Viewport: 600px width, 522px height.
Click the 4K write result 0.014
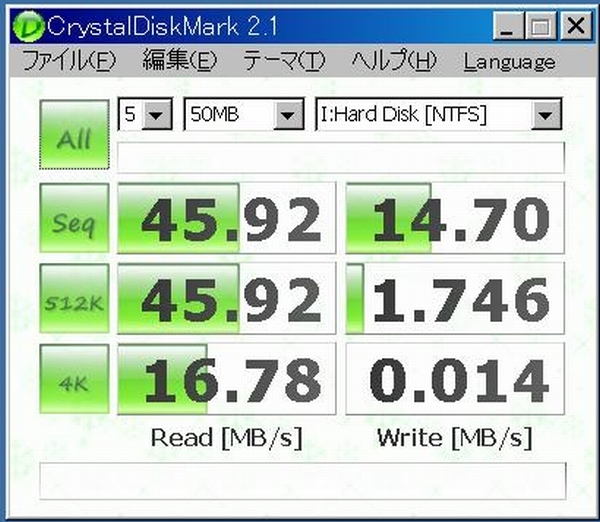point(455,378)
